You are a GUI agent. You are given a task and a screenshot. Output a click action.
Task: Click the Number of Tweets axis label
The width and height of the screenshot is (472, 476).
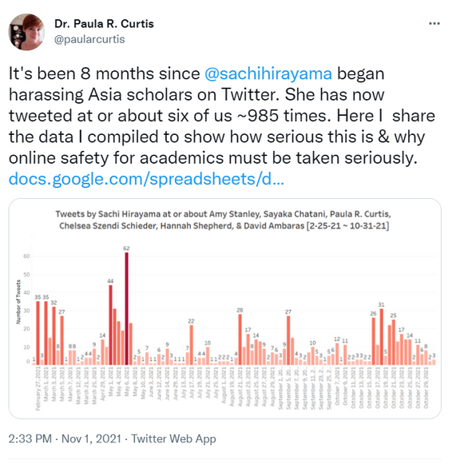click(x=18, y=302)
